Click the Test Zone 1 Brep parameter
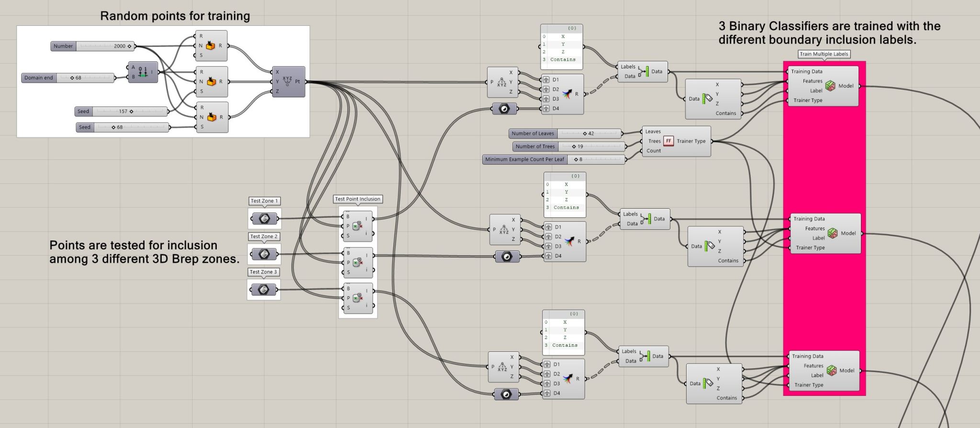980x428 pixels. coord(264,219)
